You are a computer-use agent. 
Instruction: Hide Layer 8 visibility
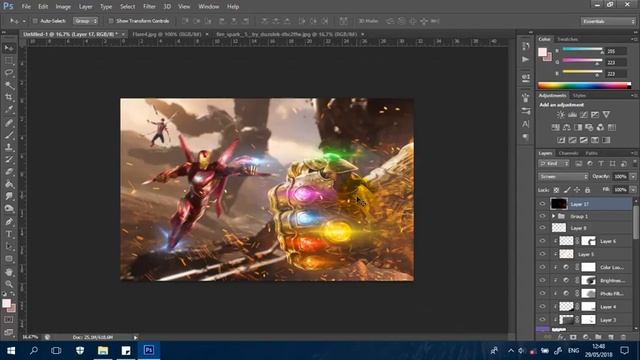coord(542,228)
